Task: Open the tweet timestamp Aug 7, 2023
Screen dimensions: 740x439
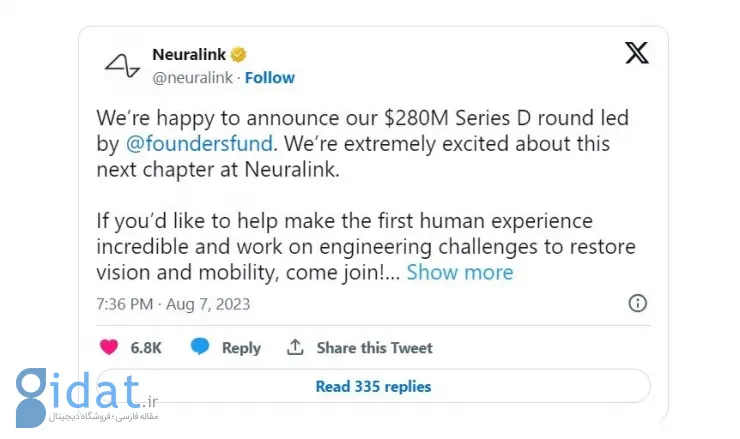Action: pyautogui.click(x=173, y=304)
